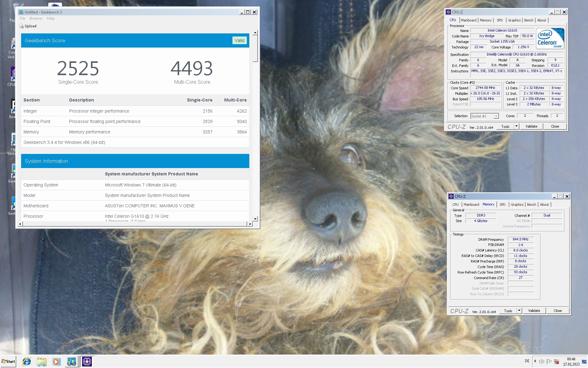Click the Single-Core Score 2525

pos(78,68)
